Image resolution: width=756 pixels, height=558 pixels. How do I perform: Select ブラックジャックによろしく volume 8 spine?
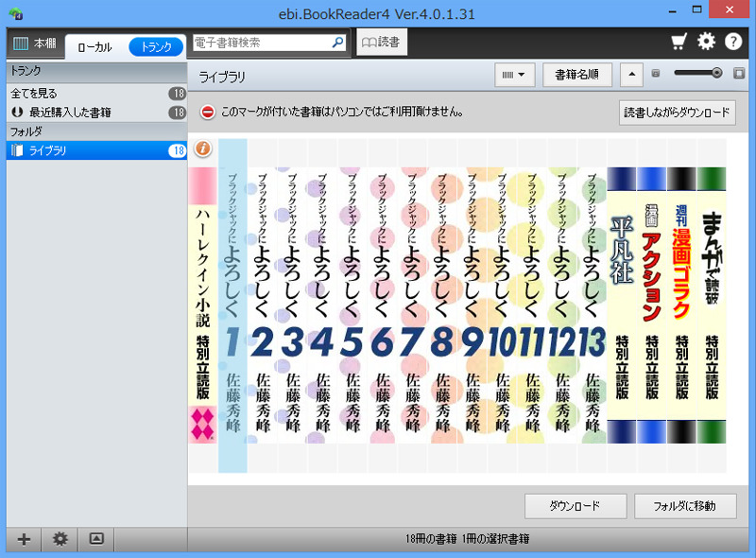point(442,305)
